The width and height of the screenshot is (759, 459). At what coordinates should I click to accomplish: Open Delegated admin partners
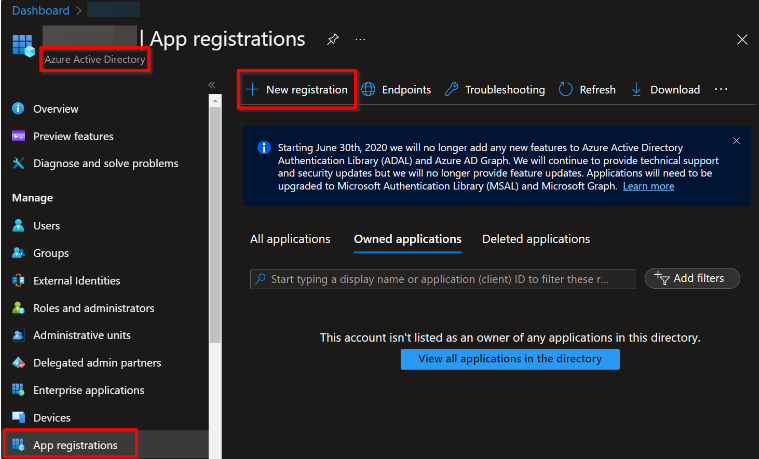pyautogui.click(x=97, y=363)
